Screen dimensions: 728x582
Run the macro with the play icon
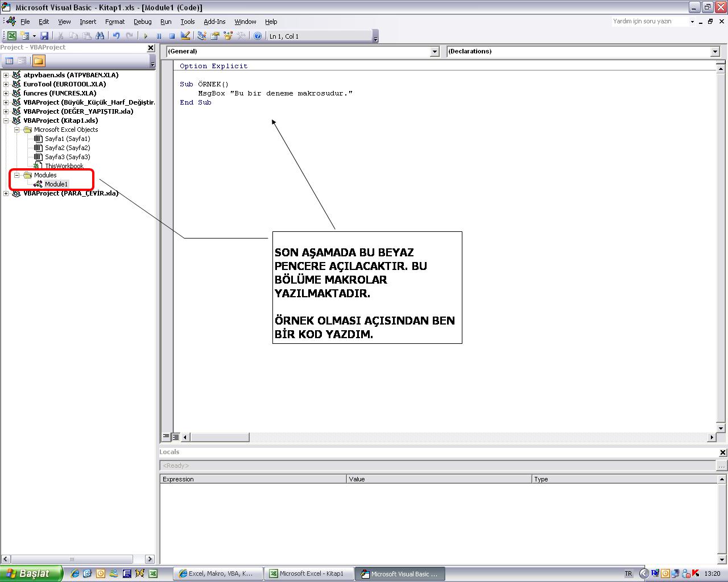point(146,36)
